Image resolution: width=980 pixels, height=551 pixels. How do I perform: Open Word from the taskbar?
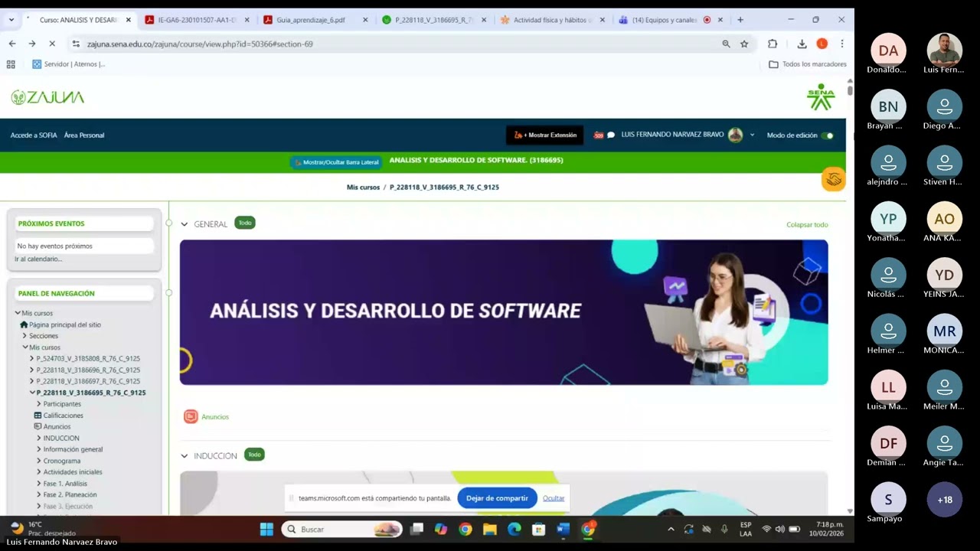(563, 529)
